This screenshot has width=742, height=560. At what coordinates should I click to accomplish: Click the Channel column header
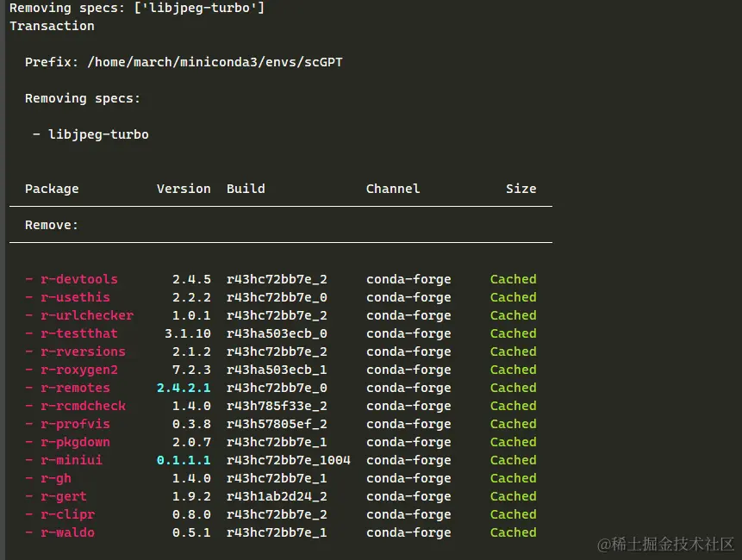click(x=393, y=189)
